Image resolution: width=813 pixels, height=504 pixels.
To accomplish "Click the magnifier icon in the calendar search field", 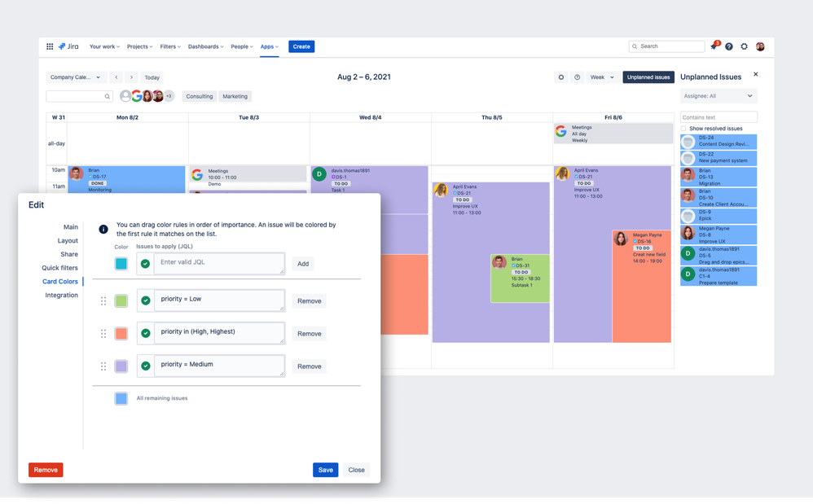I will pyautogui.click(x=107, y=95).
